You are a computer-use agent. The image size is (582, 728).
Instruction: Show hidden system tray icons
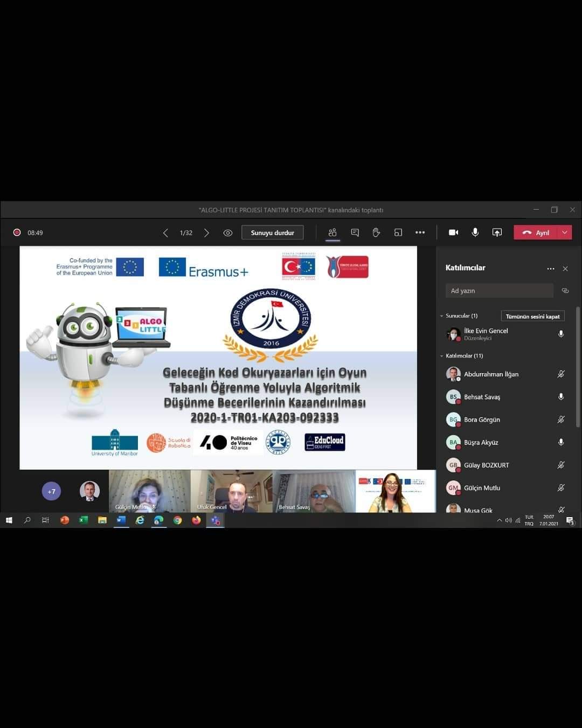500,520
